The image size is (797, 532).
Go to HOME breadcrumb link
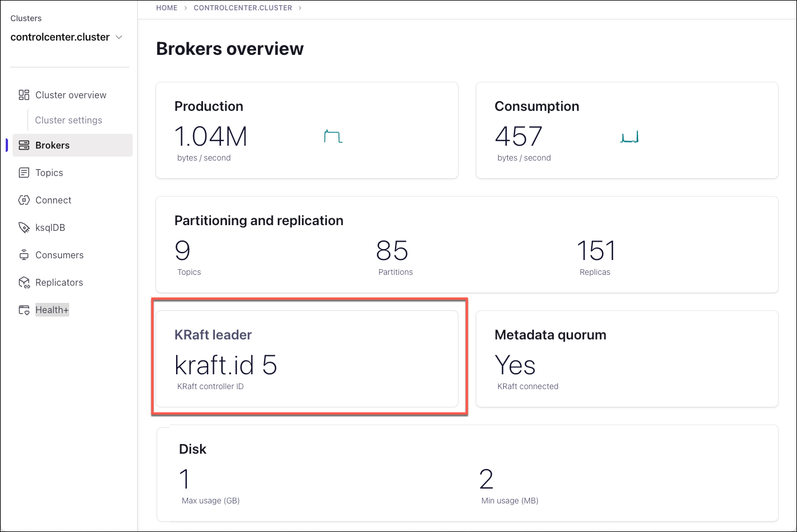coord(167,8)
